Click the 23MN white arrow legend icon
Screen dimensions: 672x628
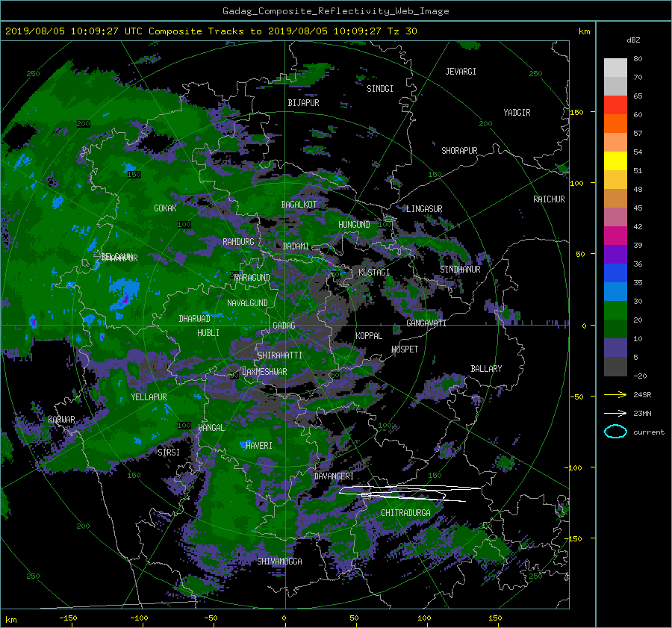(615, 413)
